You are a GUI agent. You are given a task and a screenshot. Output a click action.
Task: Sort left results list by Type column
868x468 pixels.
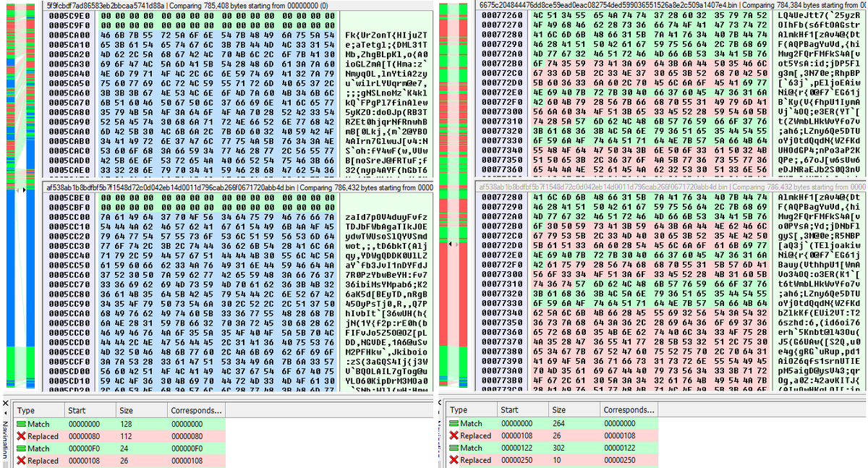[38, 409]
